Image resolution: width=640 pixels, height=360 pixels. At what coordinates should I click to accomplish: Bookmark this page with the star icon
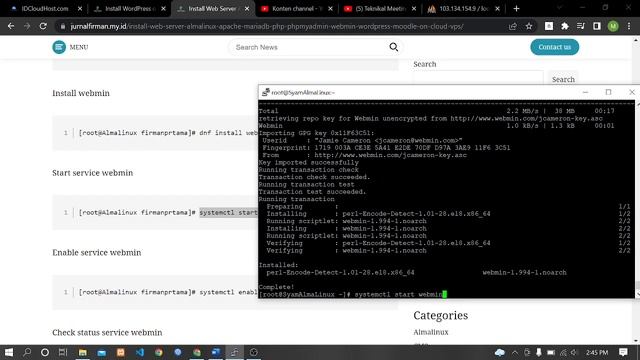(529, 26)
